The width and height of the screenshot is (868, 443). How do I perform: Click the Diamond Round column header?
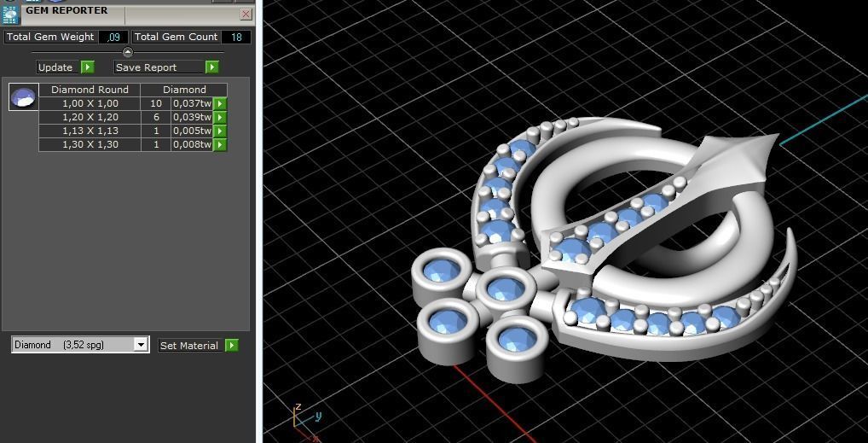pyautogui.click(x=90, y=90)
